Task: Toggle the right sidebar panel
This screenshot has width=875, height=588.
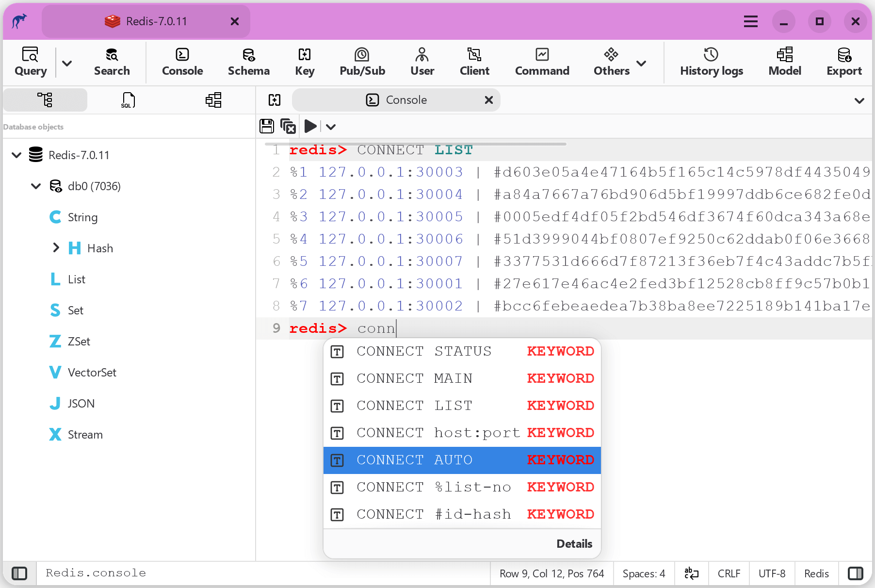Action: coord(856,573)
